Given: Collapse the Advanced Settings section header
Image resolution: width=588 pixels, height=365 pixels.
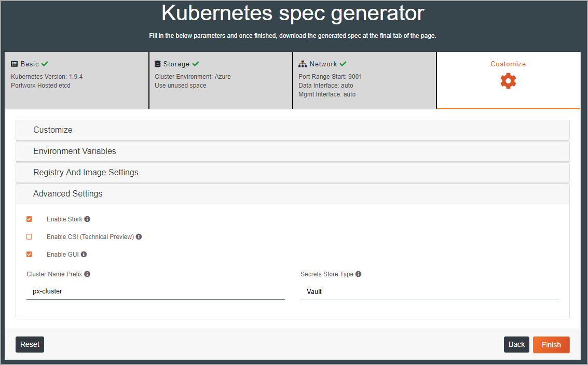Looking at the screenshot, I should [x=293, y=194].
